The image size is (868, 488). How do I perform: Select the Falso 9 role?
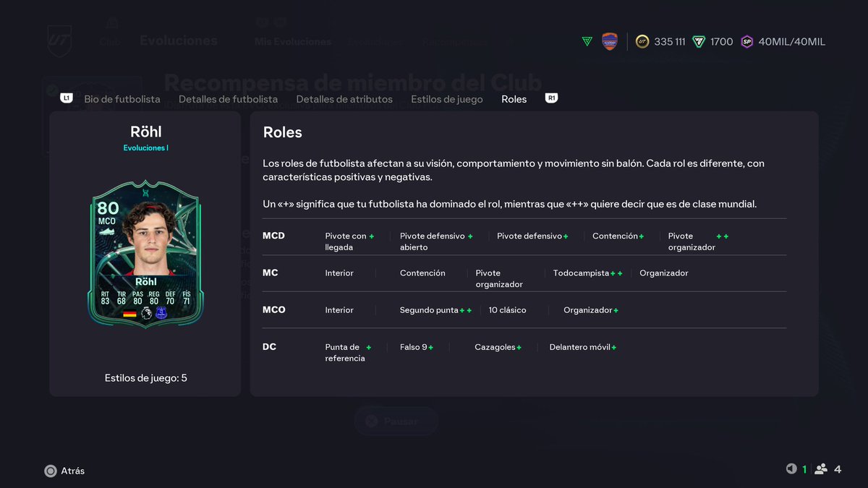(417, 346)
